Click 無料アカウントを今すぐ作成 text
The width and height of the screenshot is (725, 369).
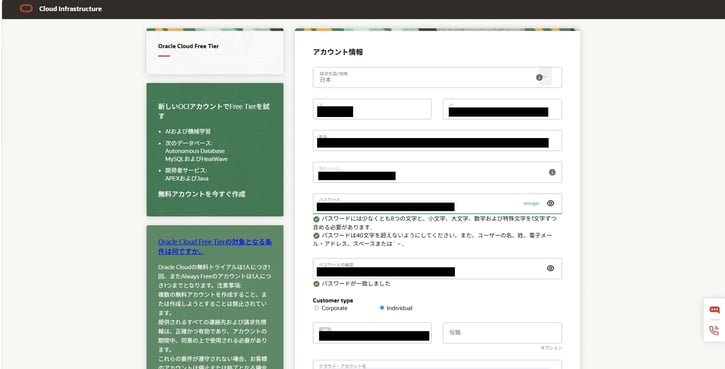[202, 194]
